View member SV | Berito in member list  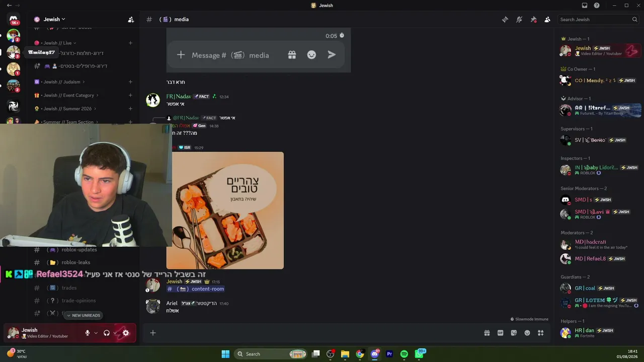pos(599,140)
